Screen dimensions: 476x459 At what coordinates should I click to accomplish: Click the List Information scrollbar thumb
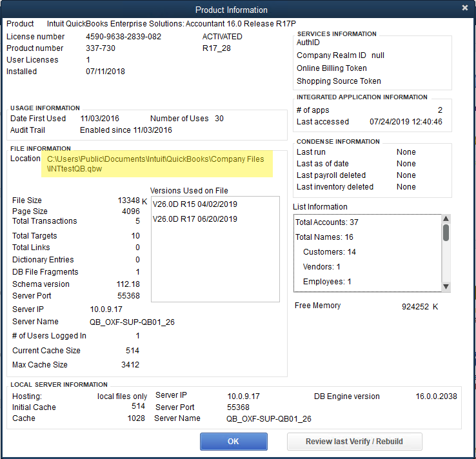[446, 233]
